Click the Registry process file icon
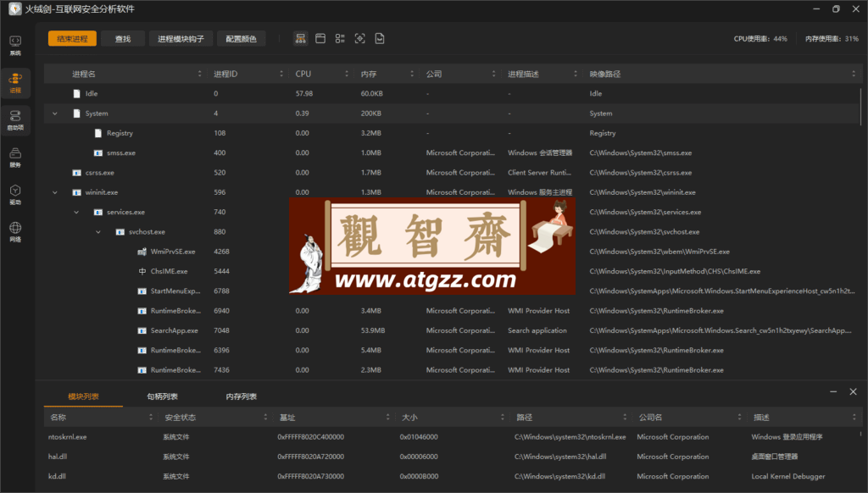The width and height of the screenshot is (868, 493). [98, 133]
